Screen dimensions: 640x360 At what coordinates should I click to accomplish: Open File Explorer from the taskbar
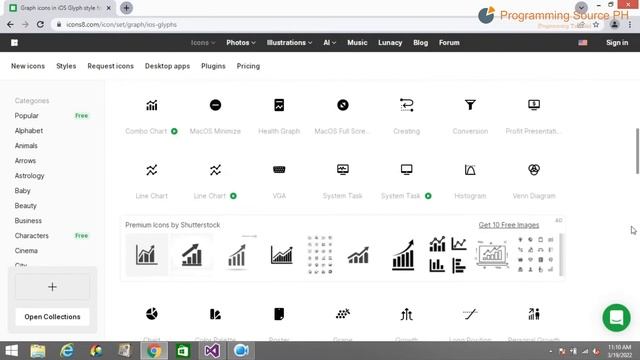click(38, 351)
